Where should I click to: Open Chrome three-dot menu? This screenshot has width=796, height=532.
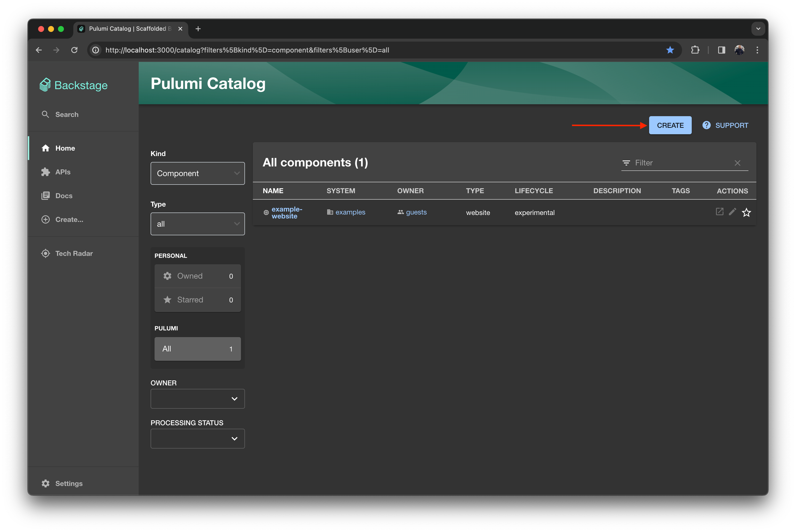coord(757,50)
